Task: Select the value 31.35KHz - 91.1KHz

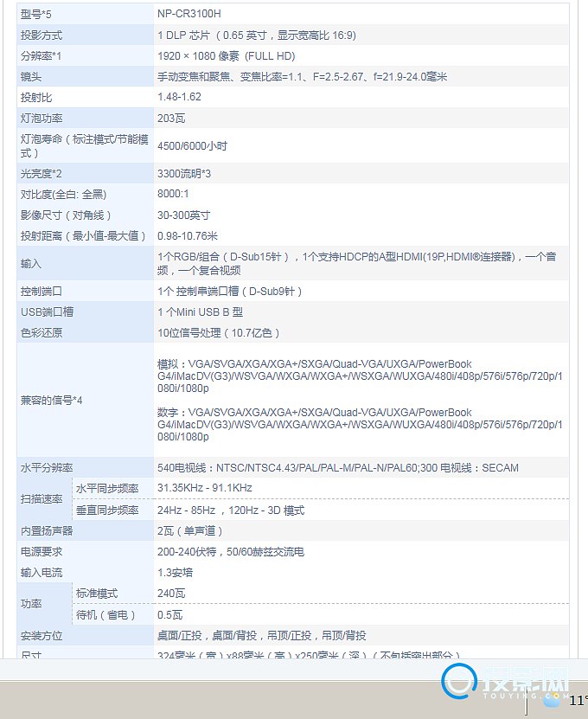Action: coord(205,488)
